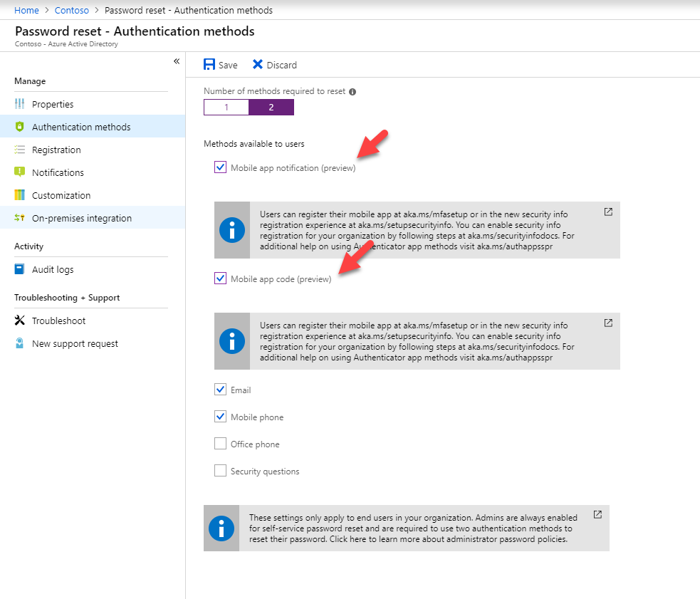
Task: Click the Registration list icon
Action: [19, 150]
